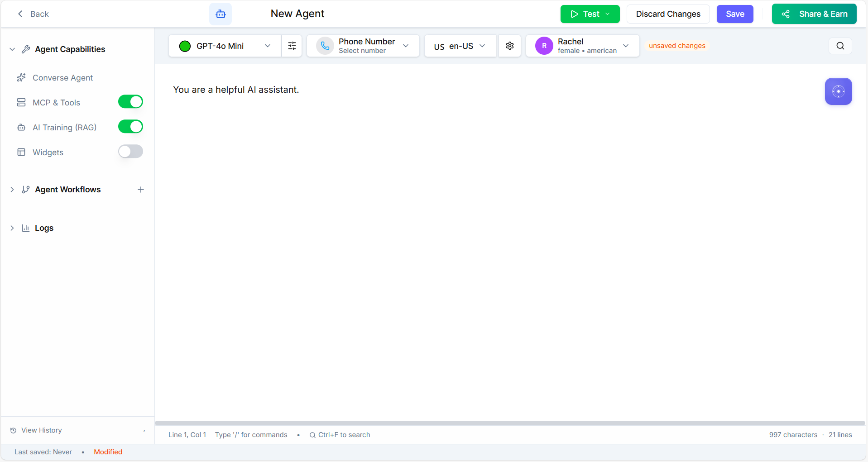Select the Converse Agent sparkle icon
868x462 pixels.
[x=21, y=77]
